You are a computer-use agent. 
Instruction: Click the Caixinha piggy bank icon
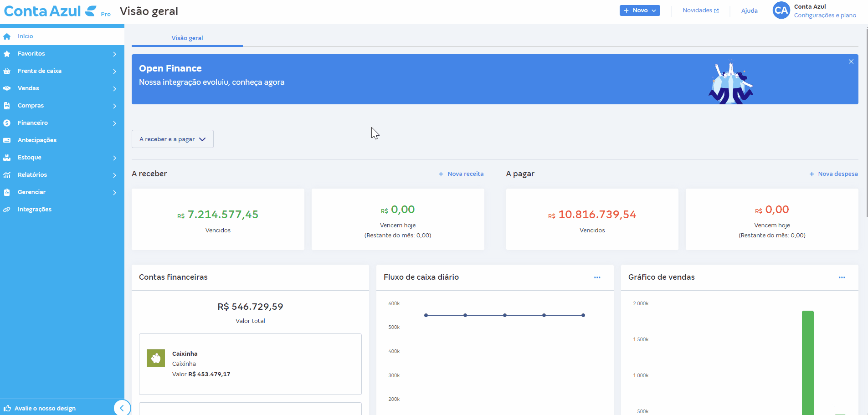pos(156,358)
